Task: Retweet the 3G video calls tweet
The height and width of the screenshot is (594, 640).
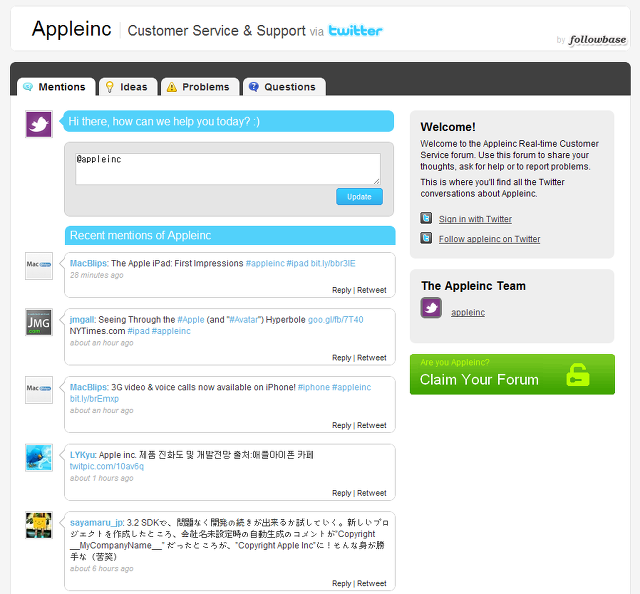Action: tap(372, 425)
